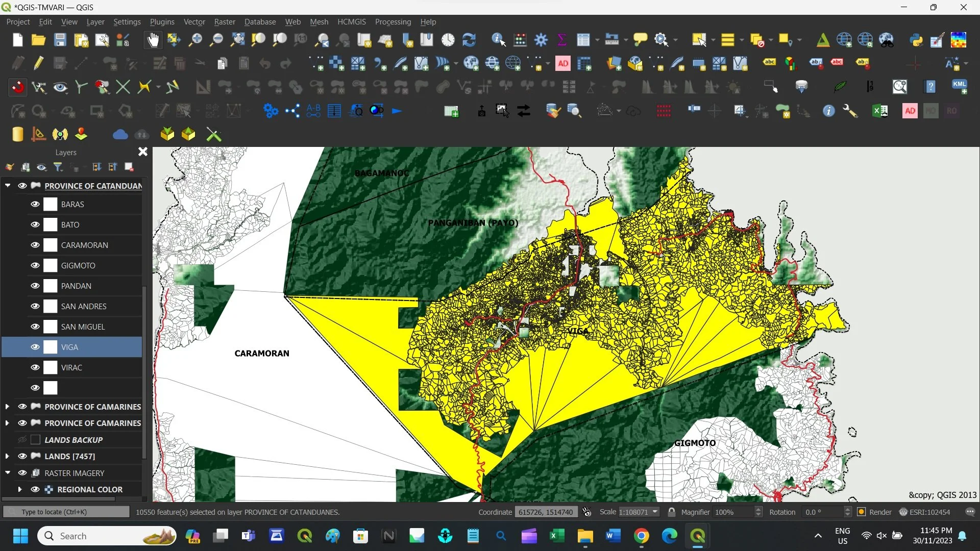980x551 pixels.
Task: Hide the VIGA layer eye icon
Action: (x=35, y=347)
